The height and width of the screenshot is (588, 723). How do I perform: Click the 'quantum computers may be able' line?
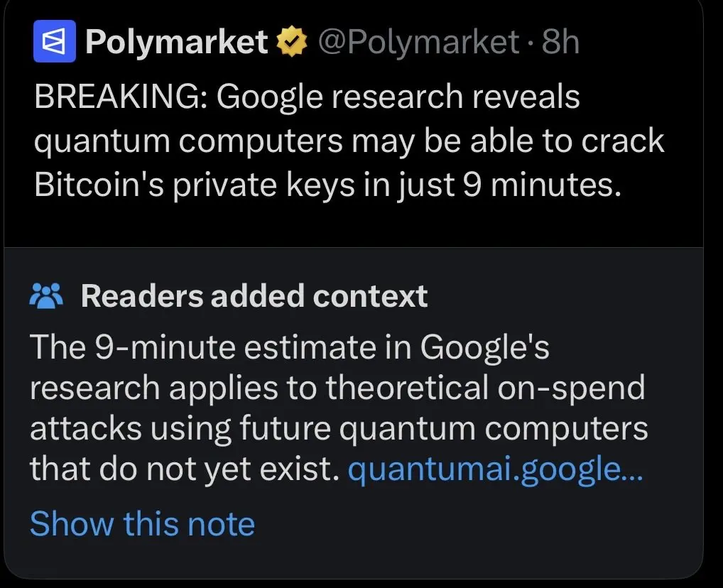349,141
